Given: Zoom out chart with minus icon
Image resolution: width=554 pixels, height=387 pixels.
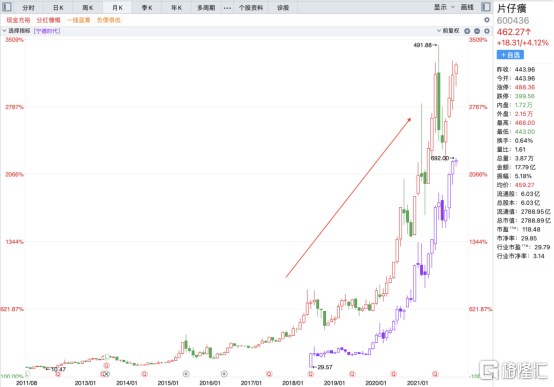Looking at the screenshot, I should tap(477, 31).
